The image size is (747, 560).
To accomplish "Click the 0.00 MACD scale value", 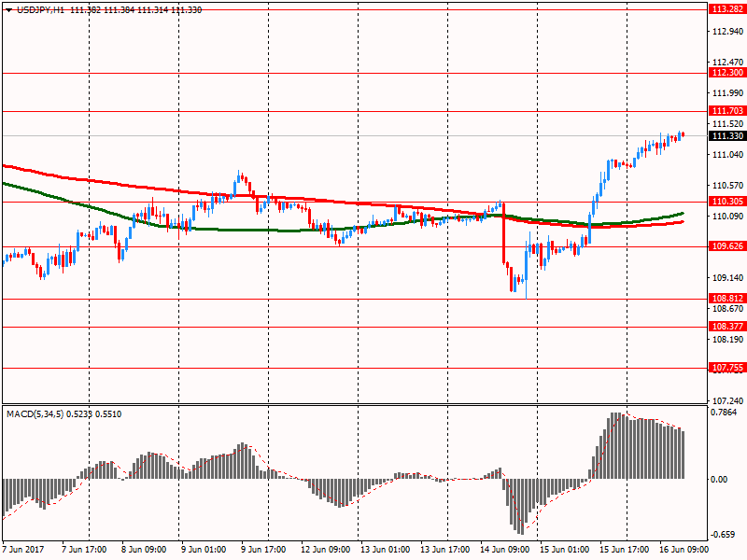I will coord(718,479).
